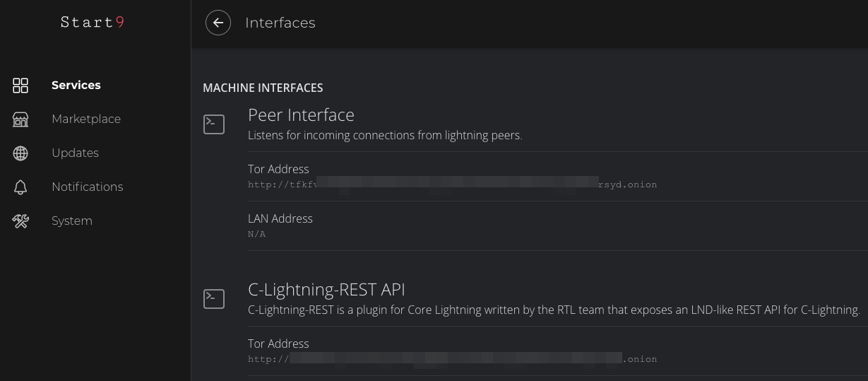
Task: Click the C-Lightning-REST API terminal icon
Action: pyautogui.click(x=214, y=299)
